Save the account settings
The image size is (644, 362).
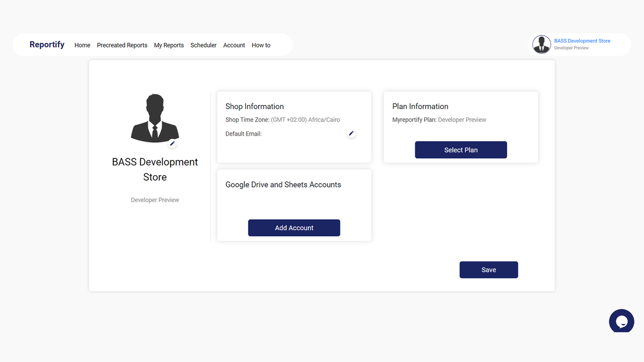[x=489, y=269]
